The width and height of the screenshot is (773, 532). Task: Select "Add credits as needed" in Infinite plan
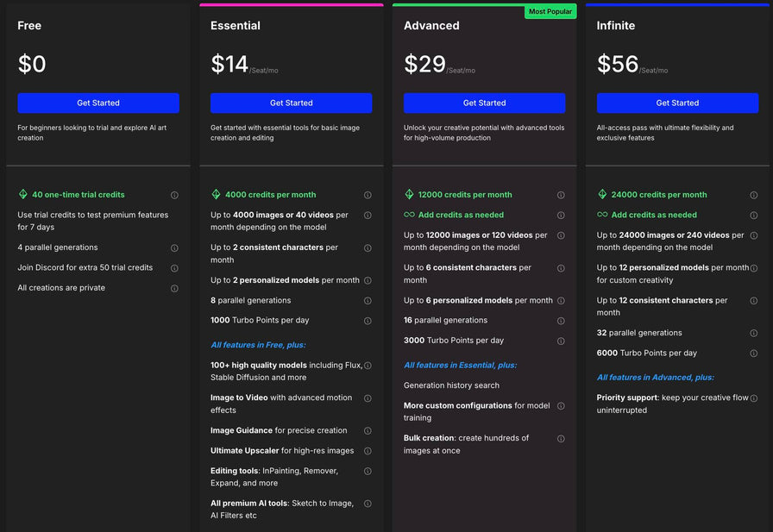click(653, 216)
